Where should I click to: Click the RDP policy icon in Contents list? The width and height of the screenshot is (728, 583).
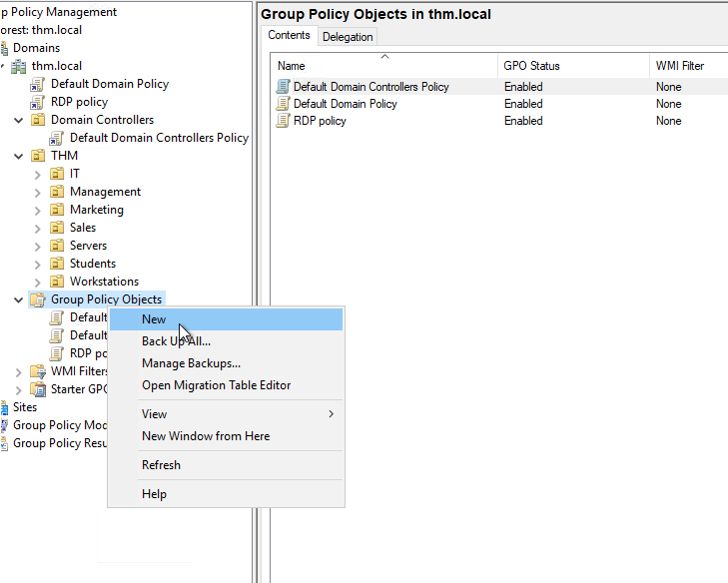[284, 121]
